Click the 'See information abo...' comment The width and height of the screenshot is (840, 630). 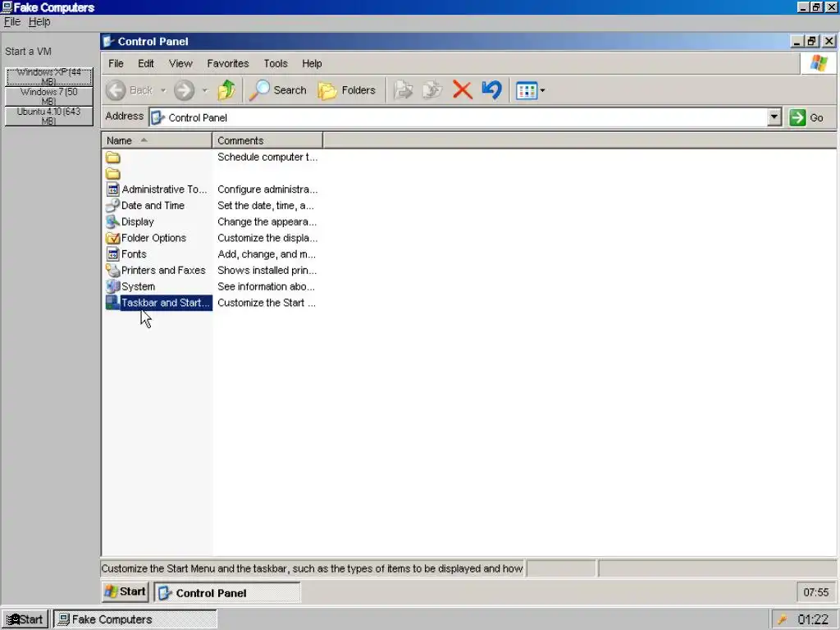pos(266,286)
